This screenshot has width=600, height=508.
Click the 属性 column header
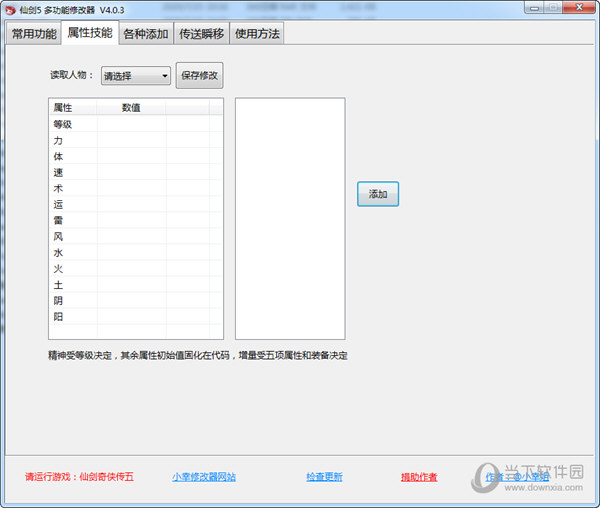(x=73, y=107)
